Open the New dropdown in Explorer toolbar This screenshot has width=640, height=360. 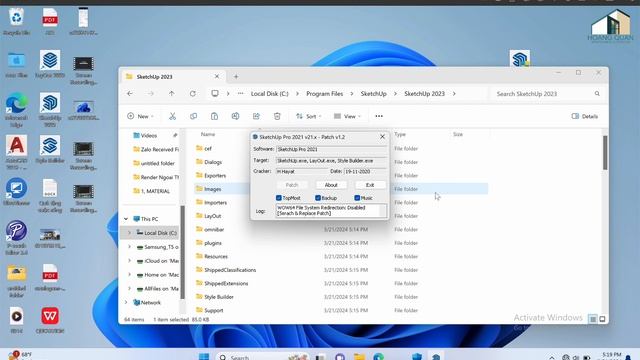coord(140,116)
